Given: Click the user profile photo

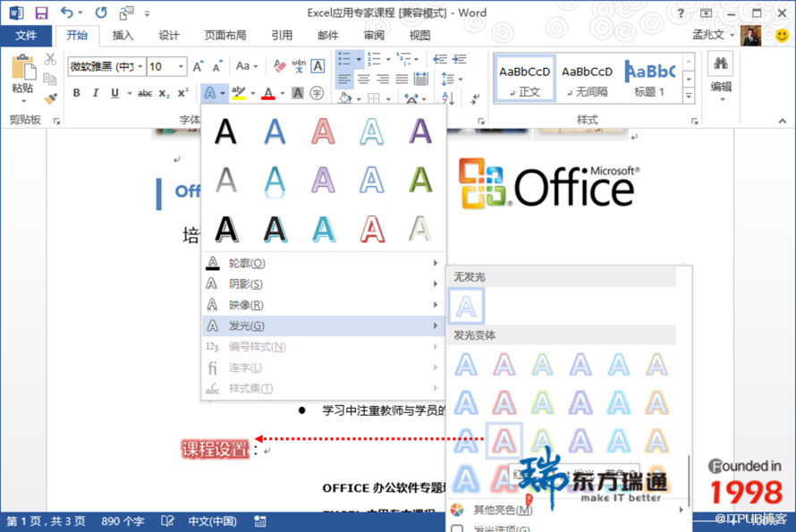Looking at the screenshot, I should 750,36.
